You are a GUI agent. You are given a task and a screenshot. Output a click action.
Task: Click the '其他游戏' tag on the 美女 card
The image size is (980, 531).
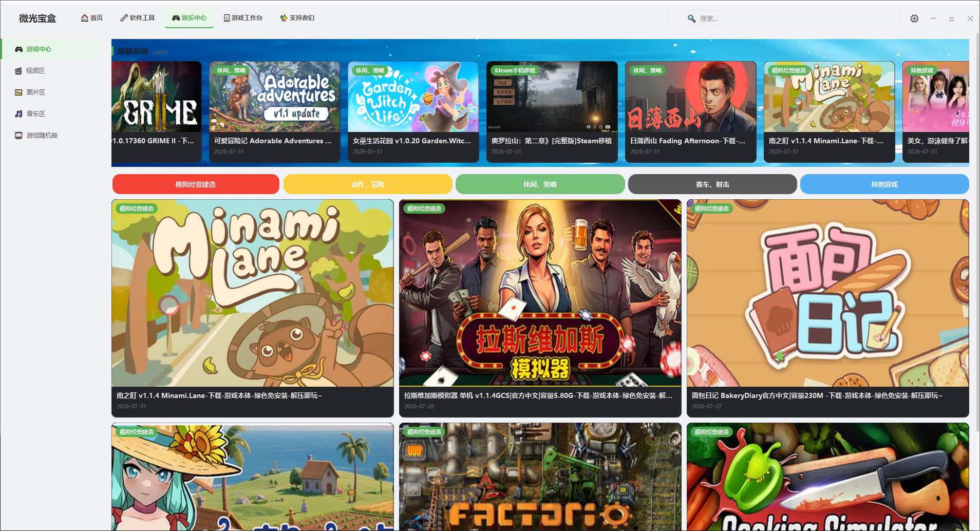click(921, 70)
